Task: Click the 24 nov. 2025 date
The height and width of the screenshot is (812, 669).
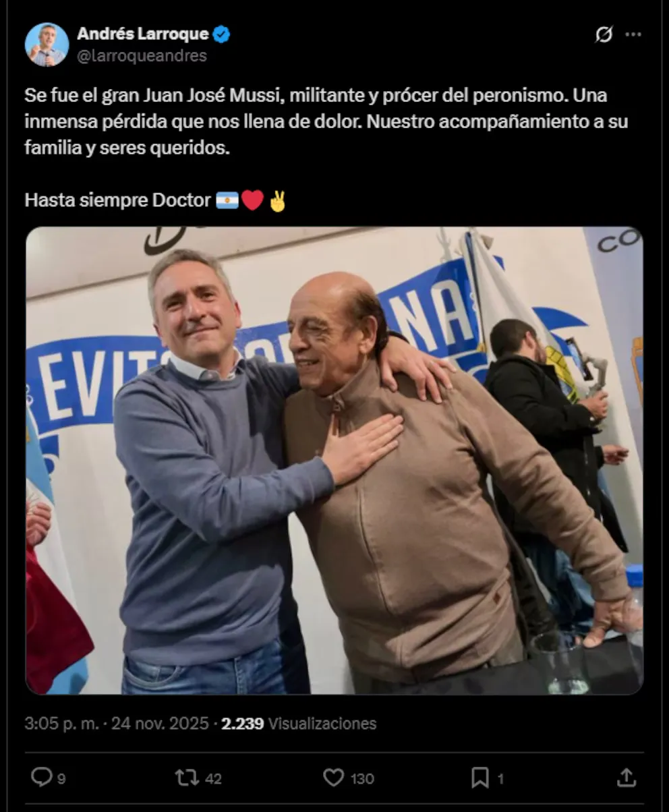Action: (160, 724)
